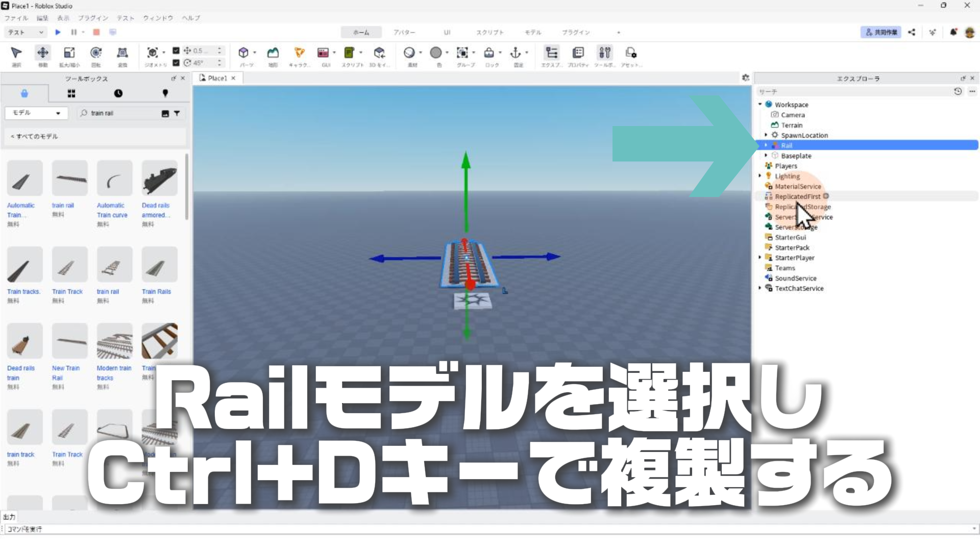This screenshot has height=551, width=980.
Task: Open the モデル category dropdown in Toolbox
Action: pos(36,113)
